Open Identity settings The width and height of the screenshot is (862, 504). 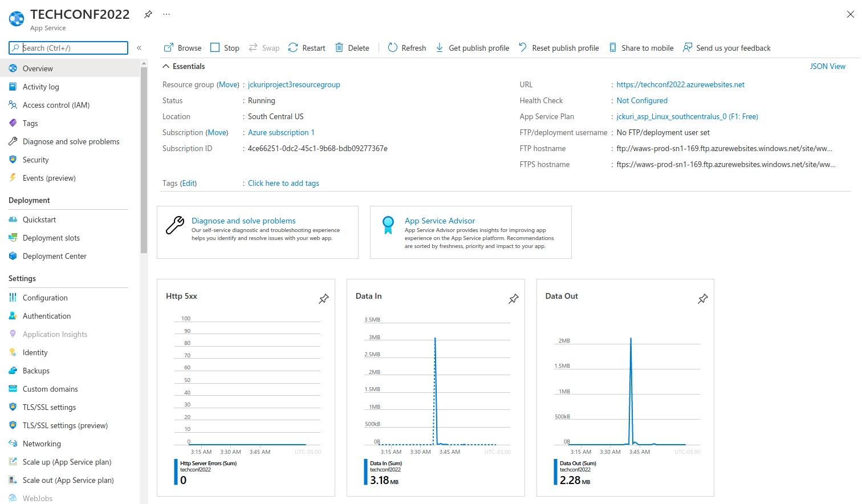(x=70, y=352)
